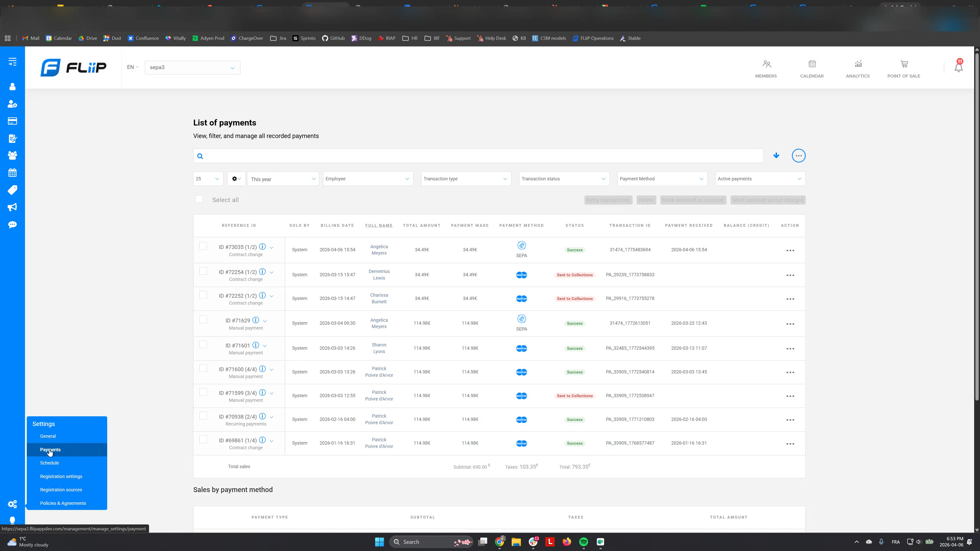This screenshot has width=980, height=551.
Task: Select checkbox for ID #72252 row
Action: tap(203, 295)
